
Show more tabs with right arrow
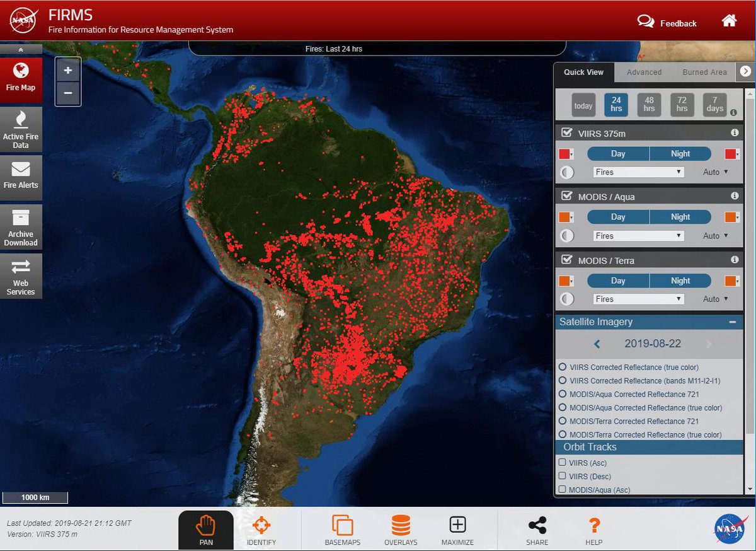[745, 72]
